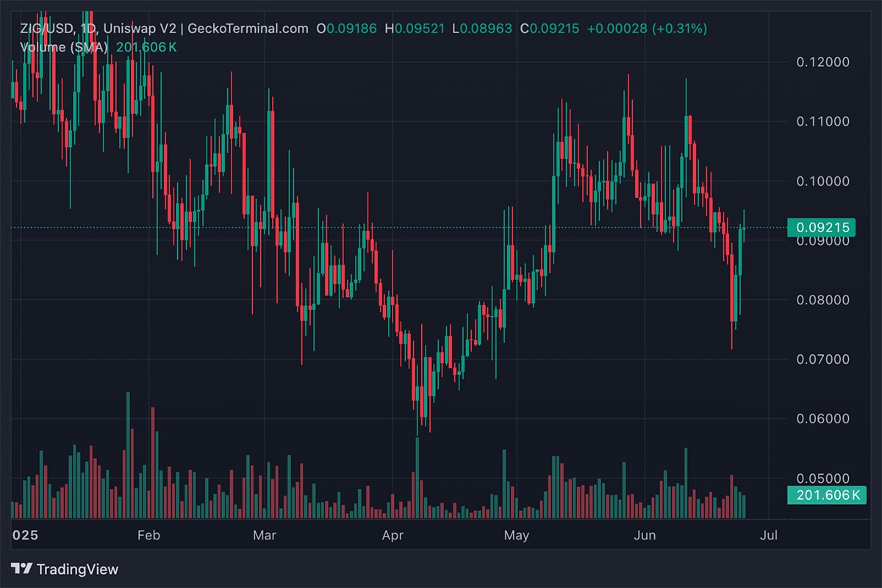Select the ZIG/USD symbol name in the legend
882x588 pixels.
pyautogui.click(x=46, y=28)
